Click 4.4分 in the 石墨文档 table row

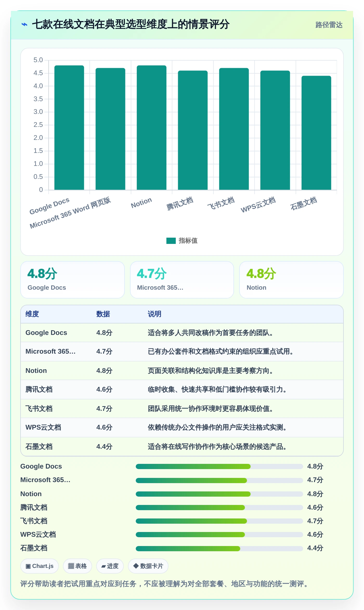click(104, 447)
